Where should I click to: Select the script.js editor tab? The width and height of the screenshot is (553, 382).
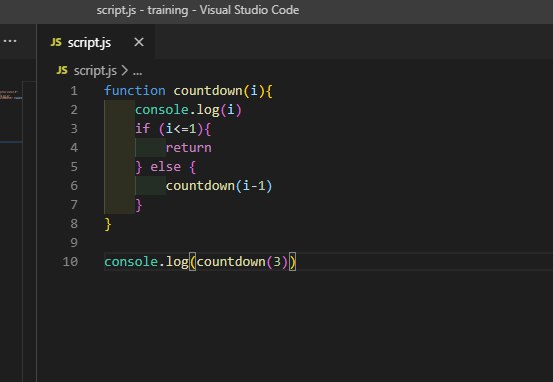(96, 42)
